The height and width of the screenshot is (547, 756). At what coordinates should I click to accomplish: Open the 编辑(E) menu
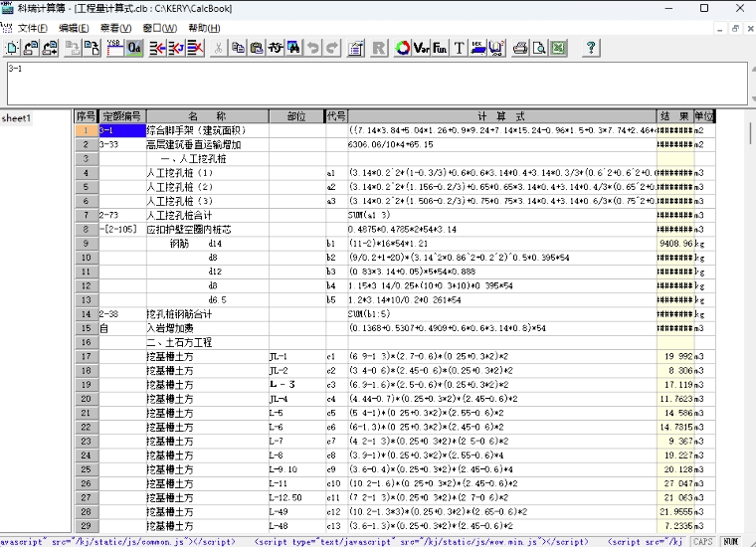tap(75, 27)
